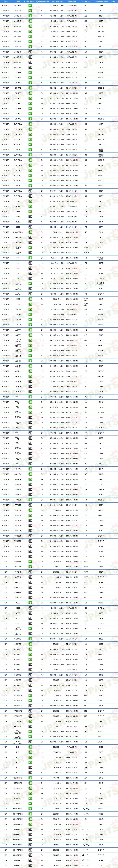118x868 pixels.
Task: Click diesel ON icon in CEED D4FB-L row
Action: pos(30,608)
